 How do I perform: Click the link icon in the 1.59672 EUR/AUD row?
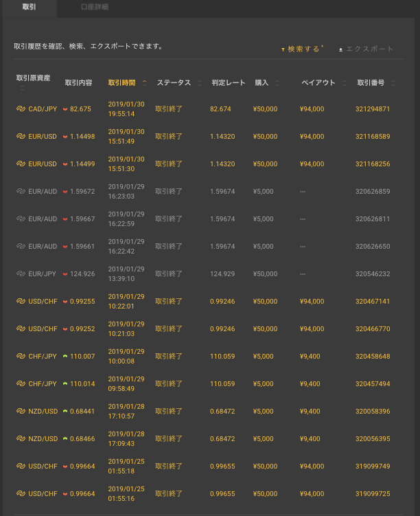tap(21, 191)
